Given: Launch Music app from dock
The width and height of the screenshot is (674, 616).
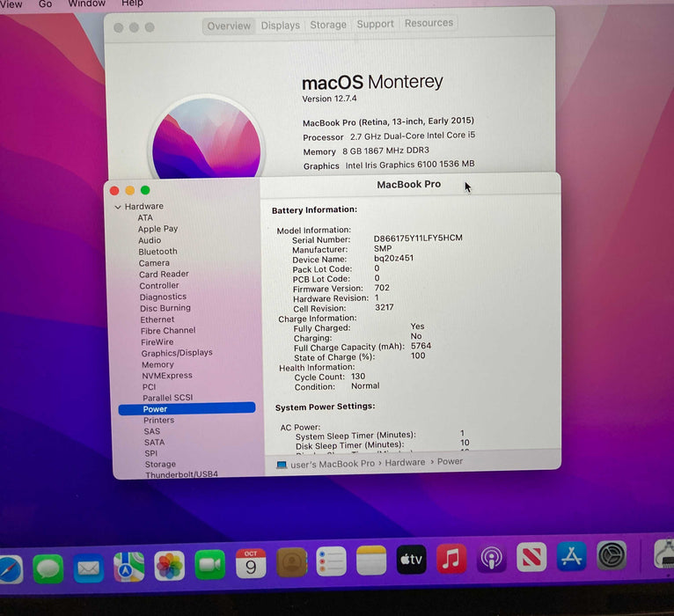Looking at the screenshot, I should (451, 559).
